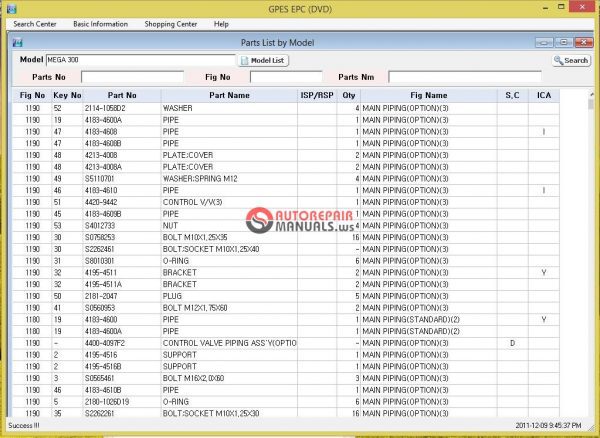Click the ISP/RSP column header
This screenshot has width=600, height=438.
317,96
